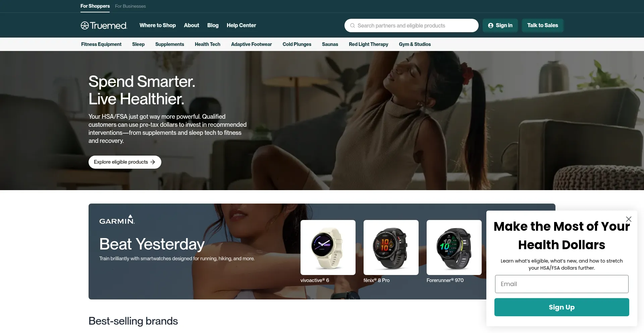Open the Fitness Equipment category
The height and width of the screenshot is (333, 644).
pos(101,44)
